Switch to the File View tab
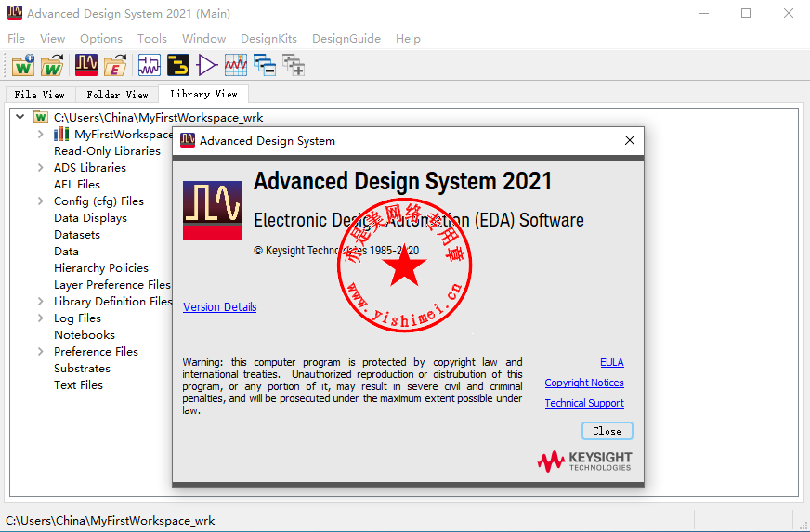This screenshot has width=810, height=532. [x=40, y=95]
